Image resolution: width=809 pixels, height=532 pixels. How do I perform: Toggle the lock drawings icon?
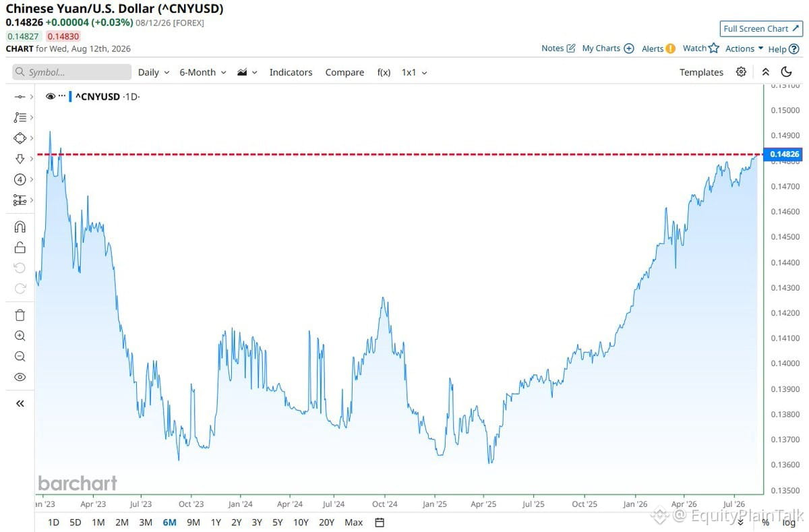(20, 247)
